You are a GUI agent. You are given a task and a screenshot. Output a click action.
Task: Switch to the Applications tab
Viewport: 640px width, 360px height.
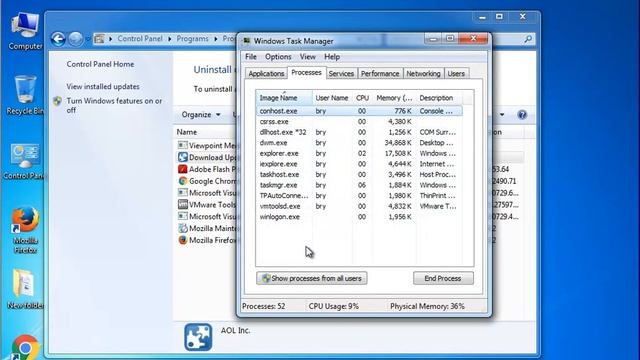click(x=266, y=73)
